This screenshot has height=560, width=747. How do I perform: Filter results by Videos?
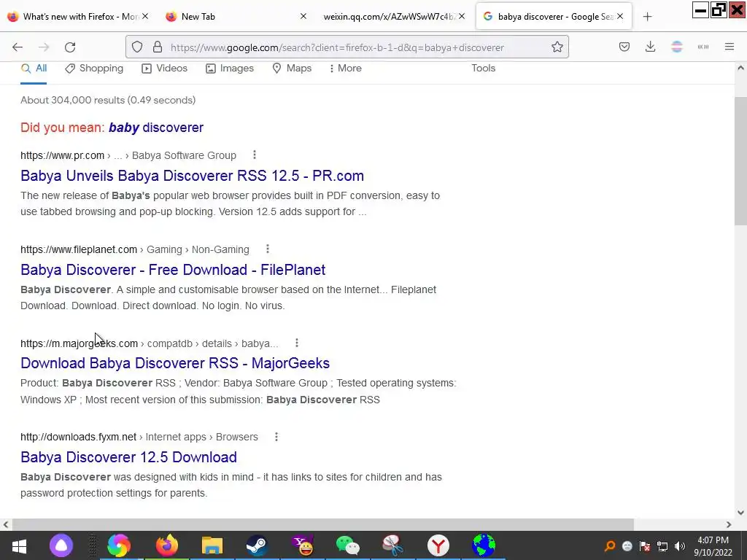(164, 69)
